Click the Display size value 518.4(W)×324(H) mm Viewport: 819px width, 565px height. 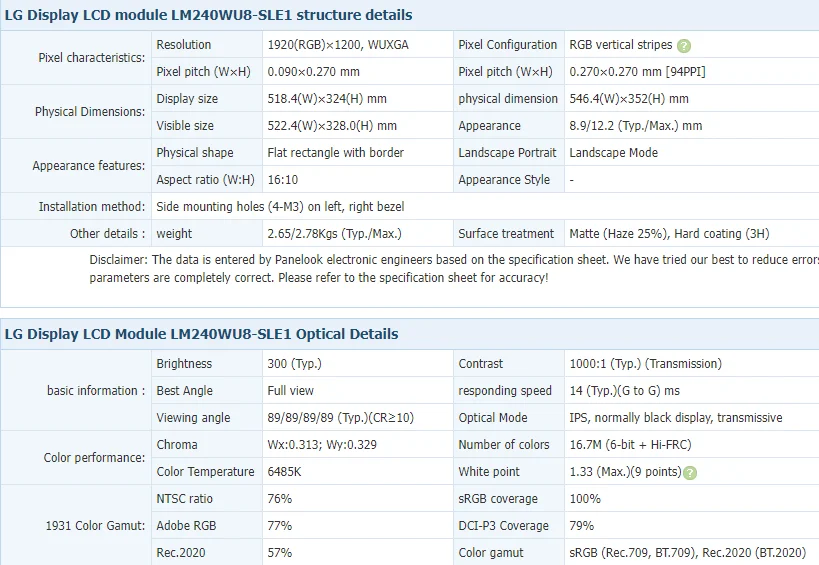pos(327,99)
